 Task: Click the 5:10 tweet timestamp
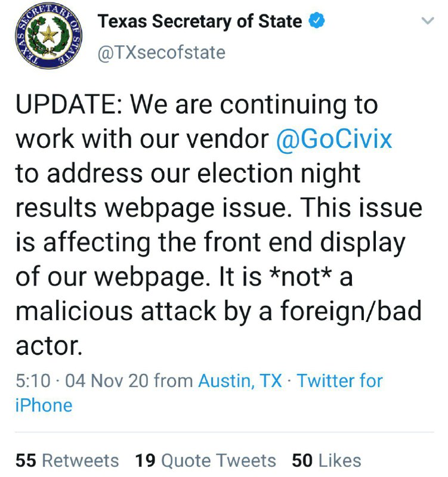point(33,381)
